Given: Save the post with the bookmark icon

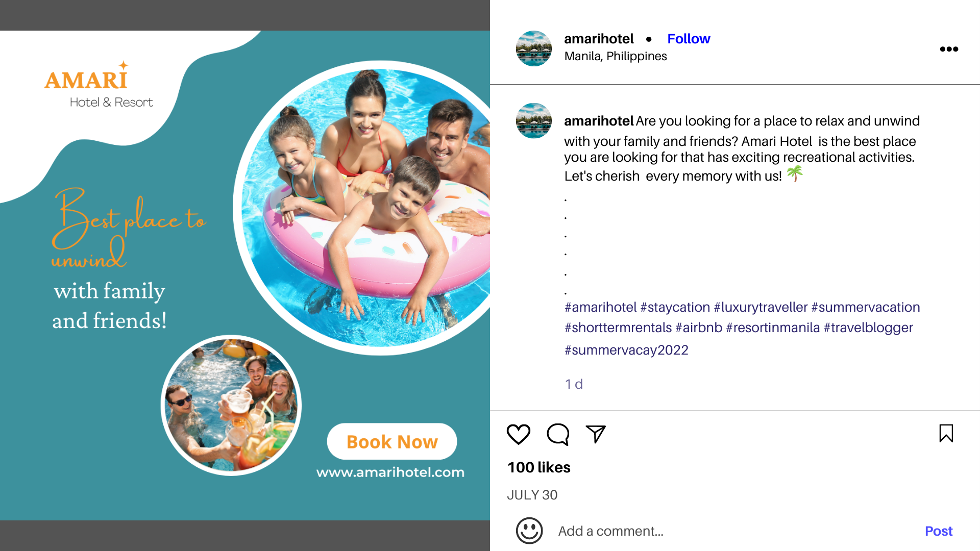Looking at the screenshot, I should 946,434.
